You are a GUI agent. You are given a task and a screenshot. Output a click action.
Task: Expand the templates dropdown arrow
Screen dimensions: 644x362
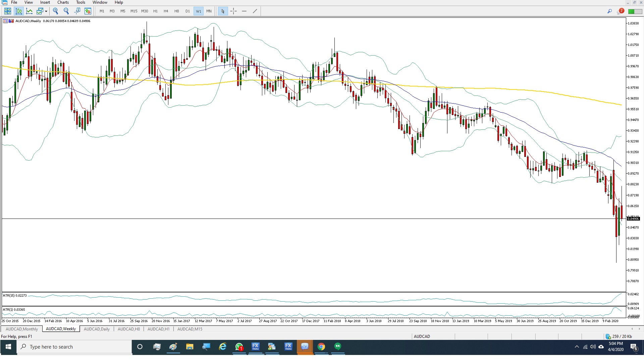click(x=46, y=11)
